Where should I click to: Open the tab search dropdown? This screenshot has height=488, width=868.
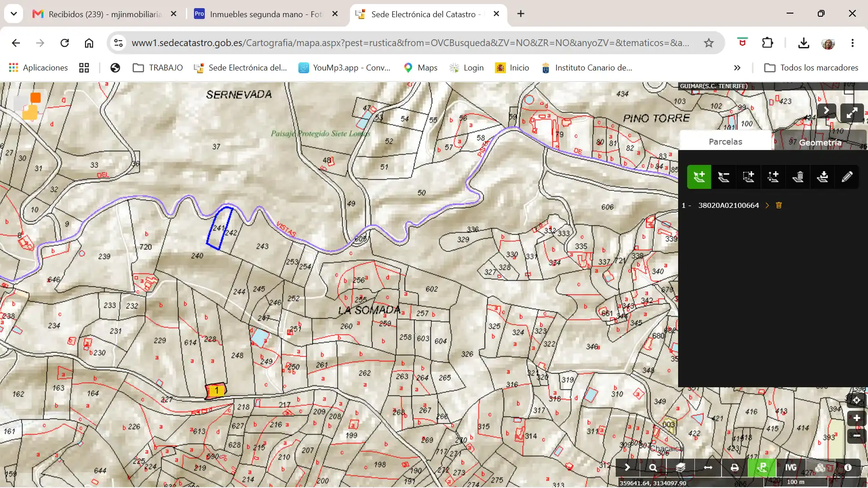coord(14,14)
